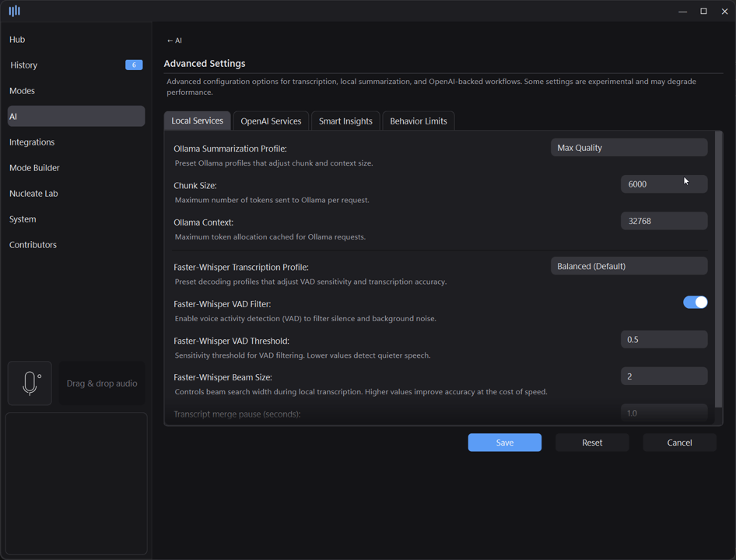This screenshot has width=736, height=560.
Task: Open Modes in sidebar
Action: click(76, 90)
